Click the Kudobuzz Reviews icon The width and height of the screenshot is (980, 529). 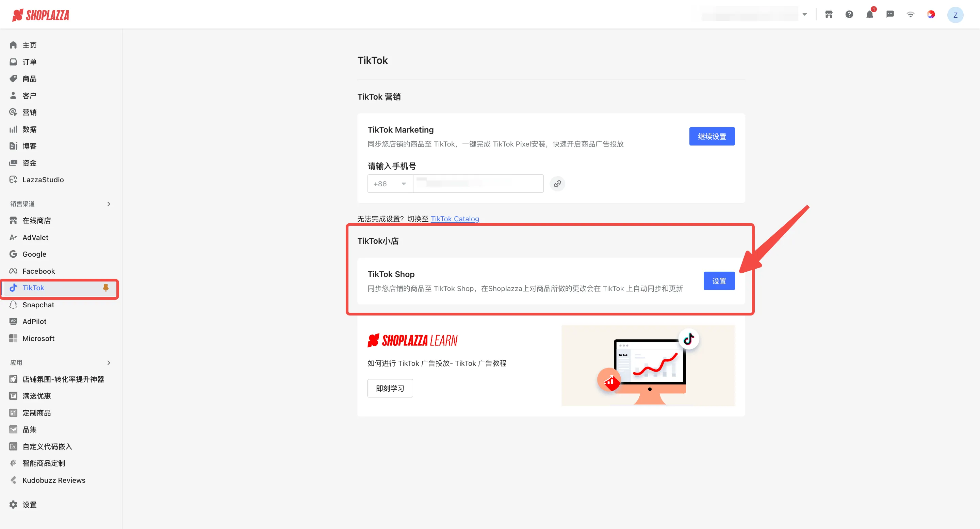13,480
